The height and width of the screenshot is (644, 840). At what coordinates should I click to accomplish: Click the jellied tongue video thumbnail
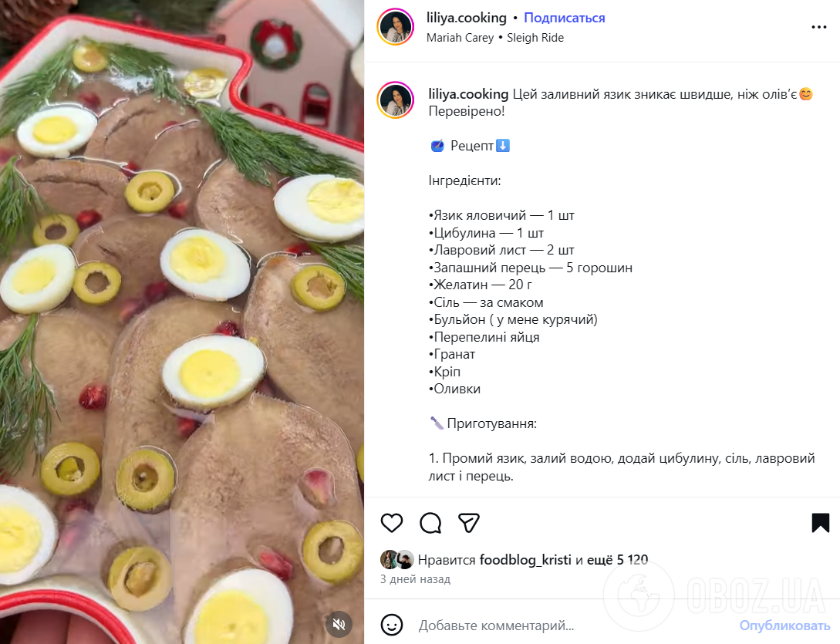(x=182, y=322)
